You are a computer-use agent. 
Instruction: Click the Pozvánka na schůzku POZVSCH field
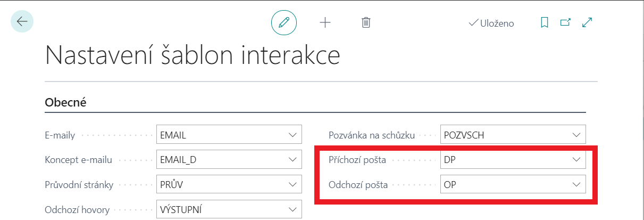click(504, 135)
